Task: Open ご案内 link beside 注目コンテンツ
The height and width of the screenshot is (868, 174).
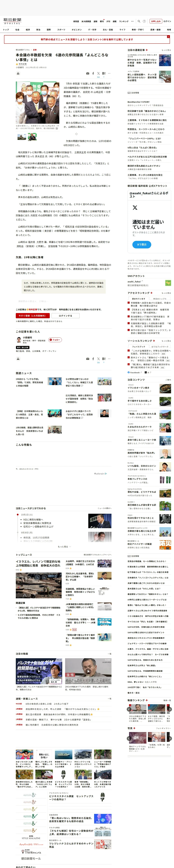Action: pyautogui.click(x=168, y=380)
